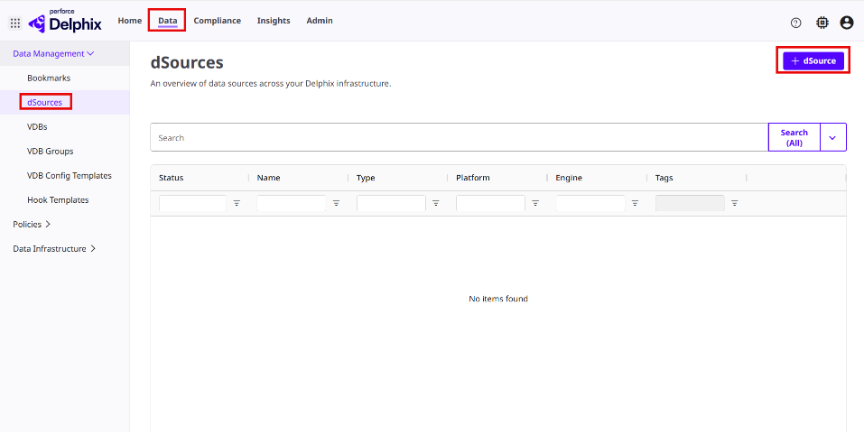Click the dSources page heading
Viewport: 864px width, 432px height.
187,63
